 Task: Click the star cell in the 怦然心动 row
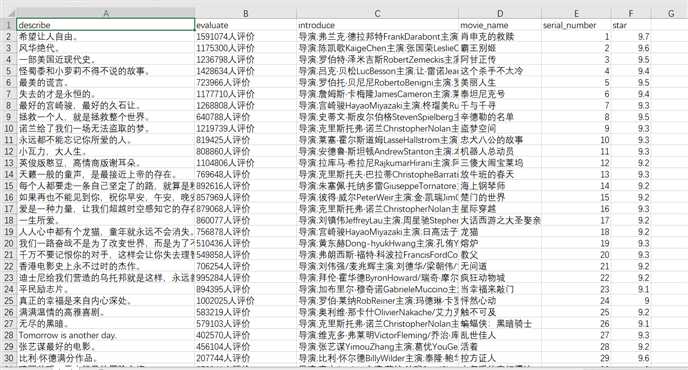point(631,301)
